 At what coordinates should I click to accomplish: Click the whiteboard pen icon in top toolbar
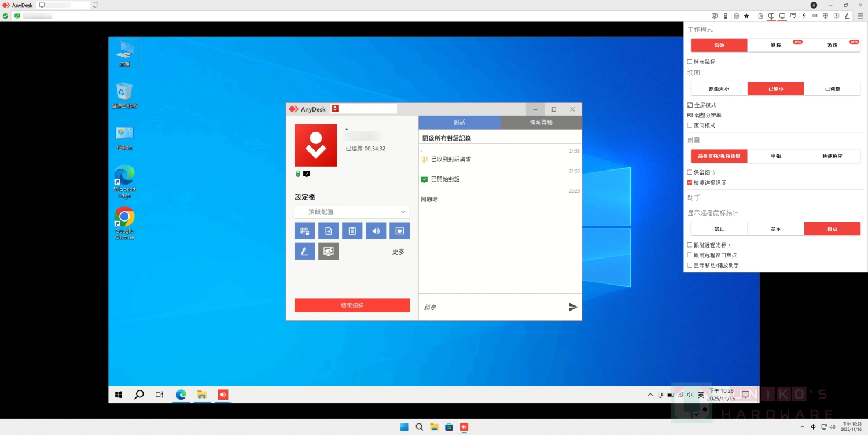pyautogui.click(x=847, y=16)
